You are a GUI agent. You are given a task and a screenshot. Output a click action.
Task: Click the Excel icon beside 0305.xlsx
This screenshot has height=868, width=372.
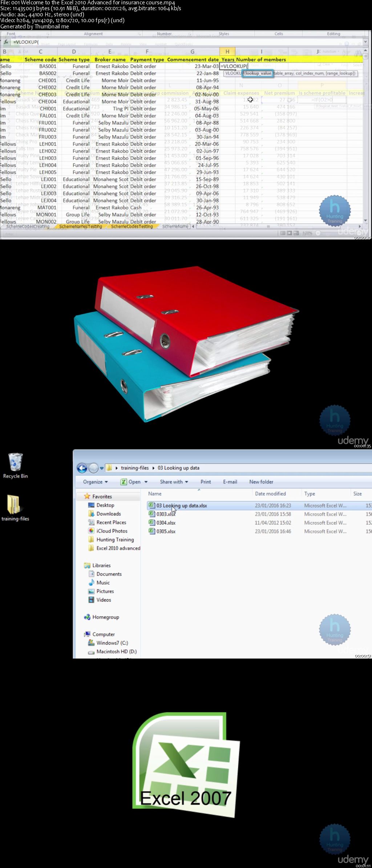tap(152, 531)
